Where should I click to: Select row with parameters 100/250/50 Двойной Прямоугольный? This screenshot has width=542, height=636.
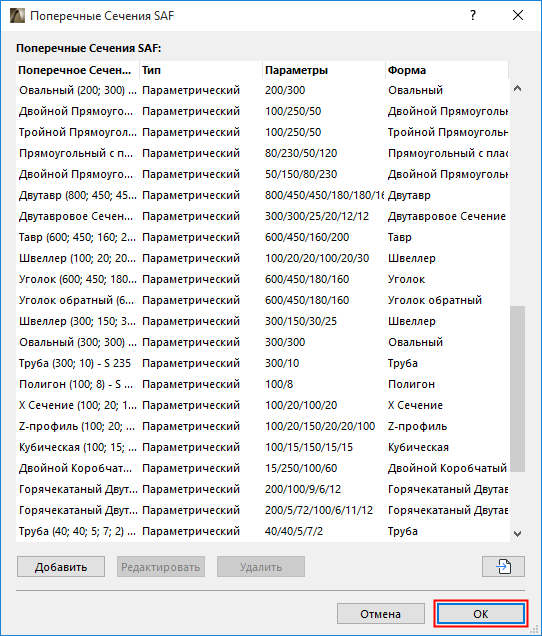[262, 111]
